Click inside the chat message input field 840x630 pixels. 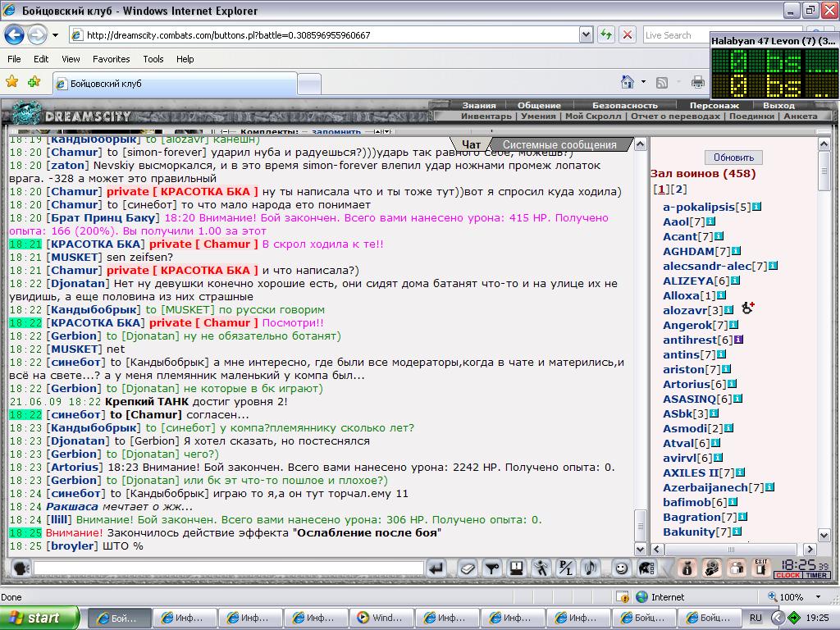[x=229, y=568]
